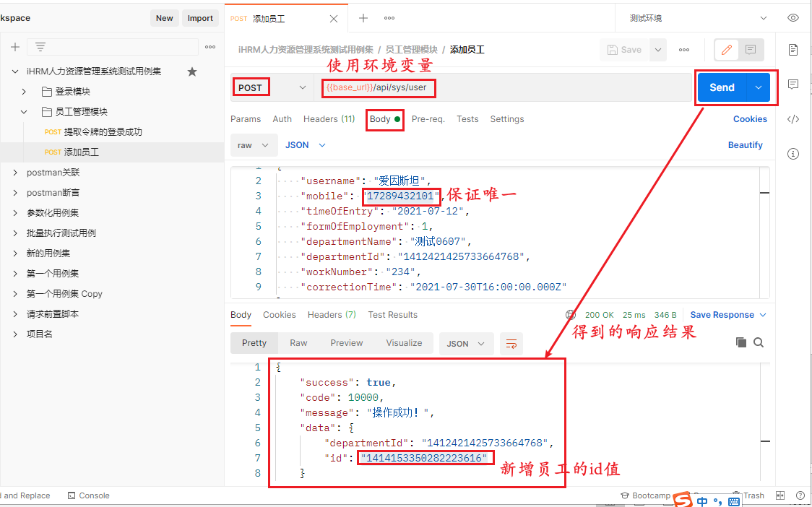The height and width of the screenshot is (507, 812).
Task: Expand the postman关联 collection
Action: pos(15,173)
